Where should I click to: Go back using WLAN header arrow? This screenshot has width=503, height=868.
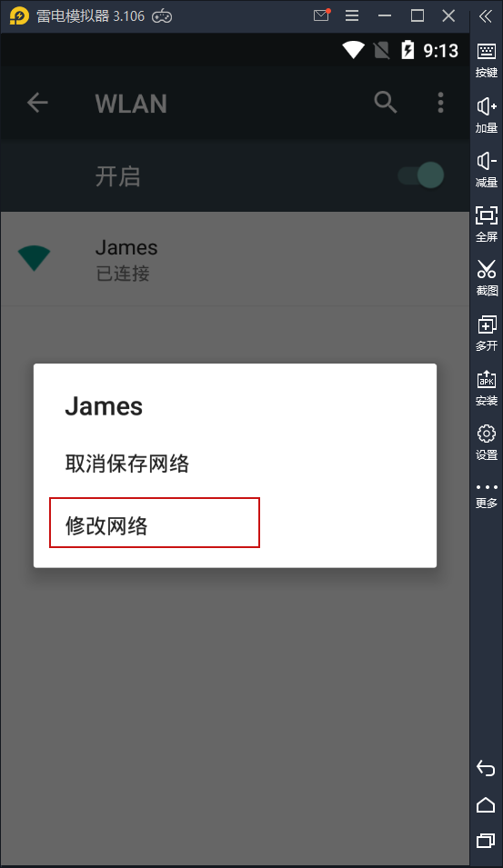click(x=37, y=103)
